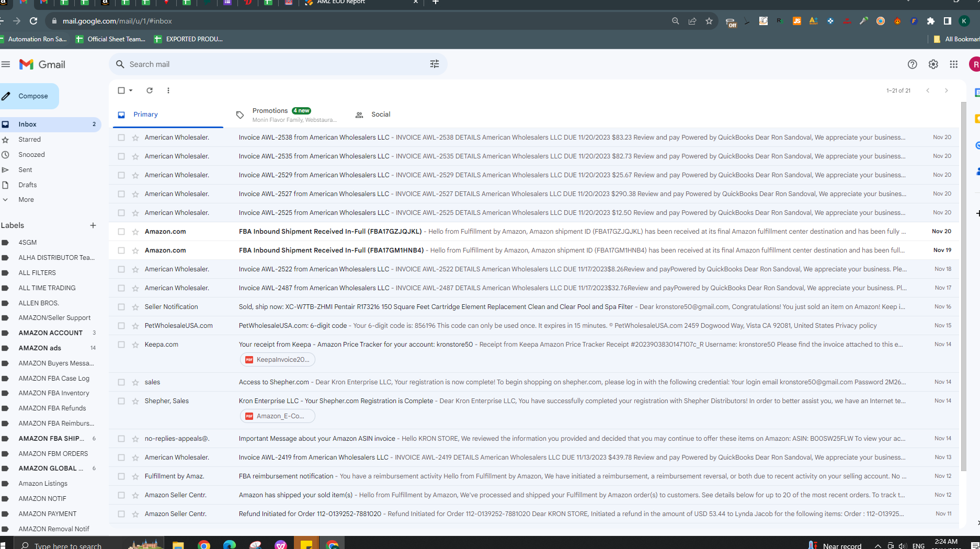
Task: Open the More options three-dot menu
Action: [x=168, y=90]
